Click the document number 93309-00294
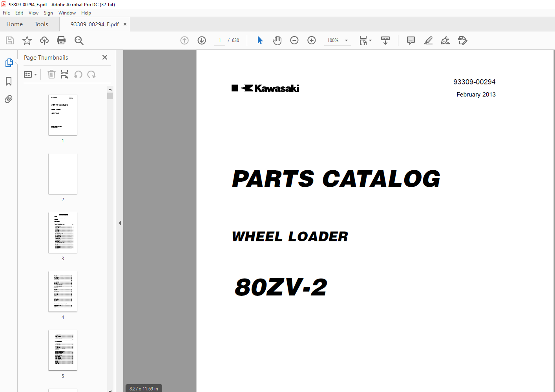Screen dimensions: 555x392 (x=474, y=82)
